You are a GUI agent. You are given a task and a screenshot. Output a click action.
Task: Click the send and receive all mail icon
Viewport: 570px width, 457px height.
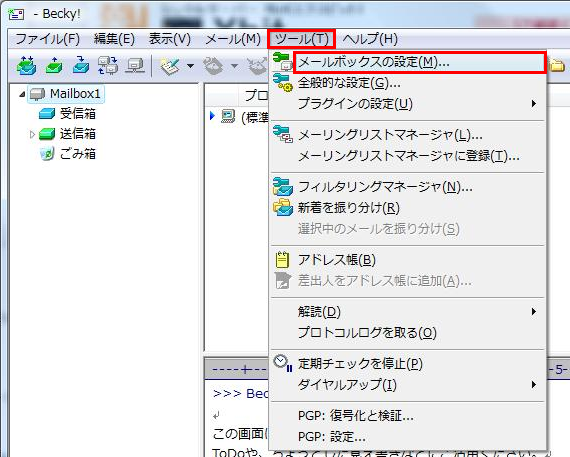click(27, 65)
